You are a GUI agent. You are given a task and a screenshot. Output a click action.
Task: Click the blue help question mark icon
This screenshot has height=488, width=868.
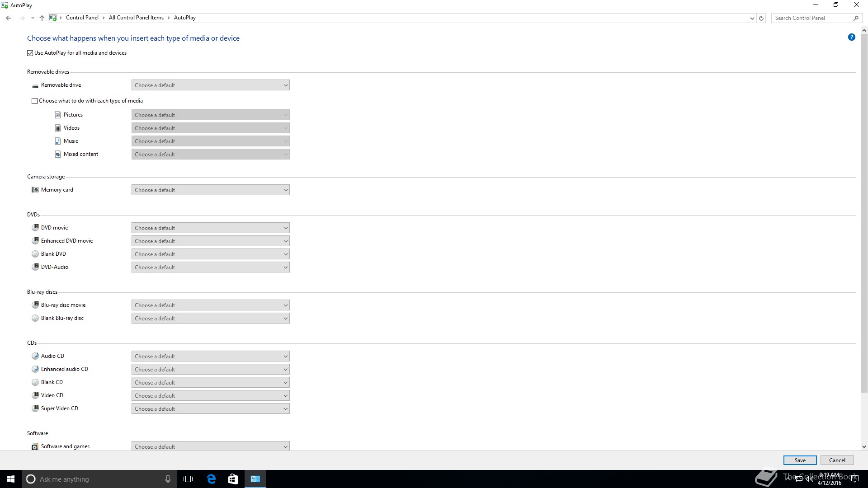pyautogui.click(x=851, y=38)
